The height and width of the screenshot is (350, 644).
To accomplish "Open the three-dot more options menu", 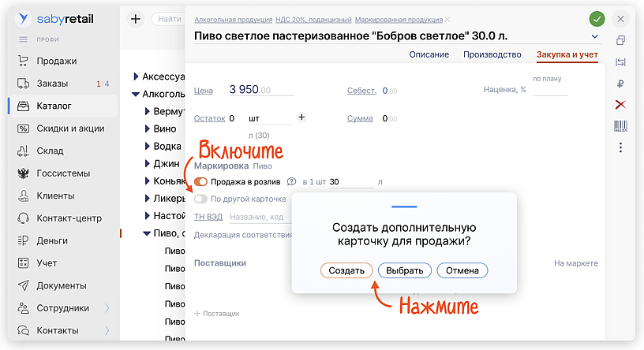I will 620,147.
